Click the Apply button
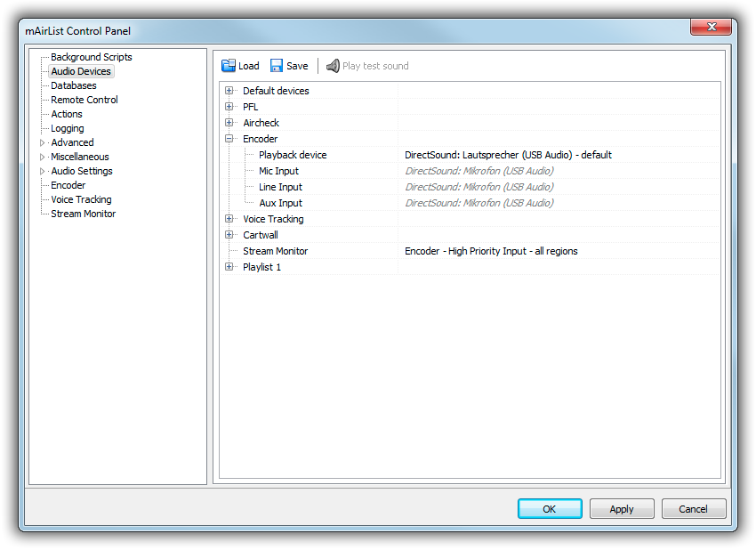This screenshot has width=756, height=550. pyautogui.click(x=621, y=509)
